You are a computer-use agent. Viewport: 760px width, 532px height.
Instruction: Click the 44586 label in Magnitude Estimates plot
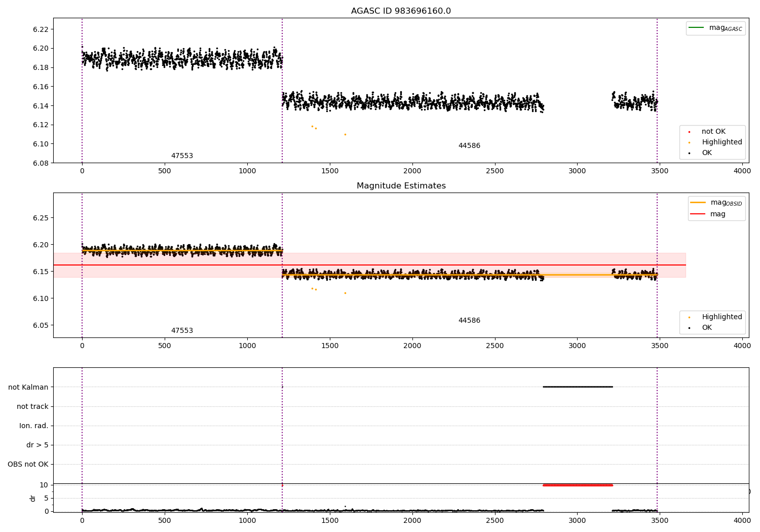[x=469, y=321]
